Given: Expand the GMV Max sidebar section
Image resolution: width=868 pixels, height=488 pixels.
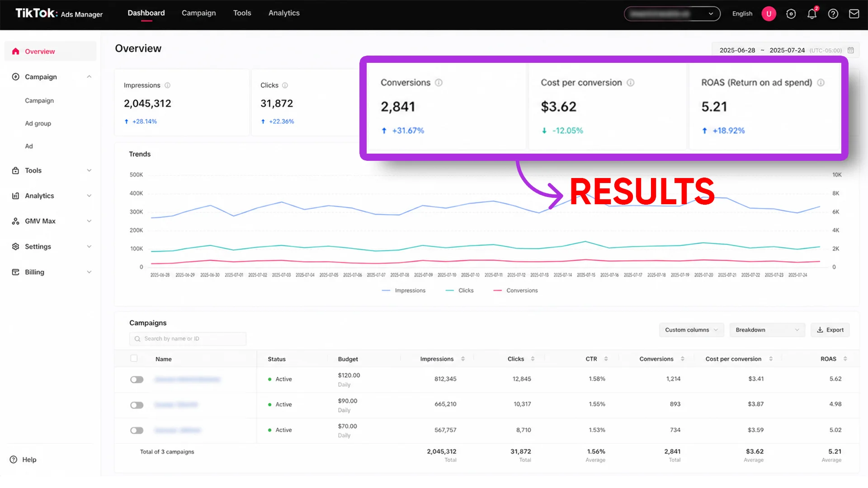Looking at the screenshot, I should pyautogui.click(x=89, y=221).
